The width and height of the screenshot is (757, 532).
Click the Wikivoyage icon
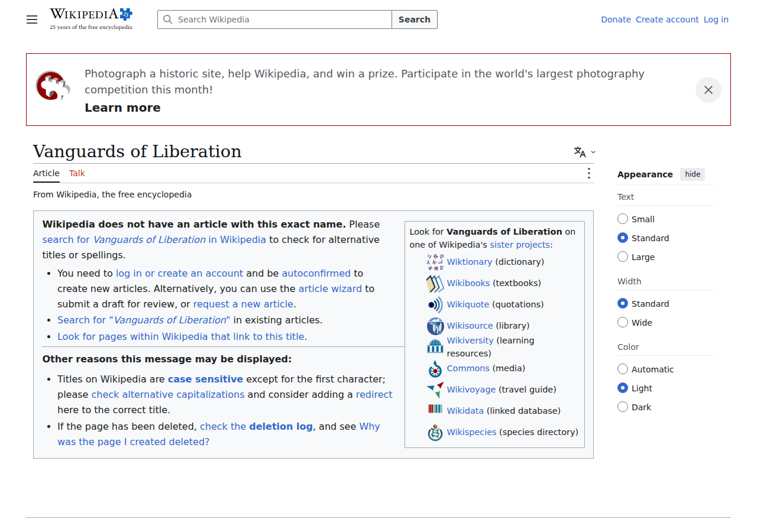click(x=435, y=390)
